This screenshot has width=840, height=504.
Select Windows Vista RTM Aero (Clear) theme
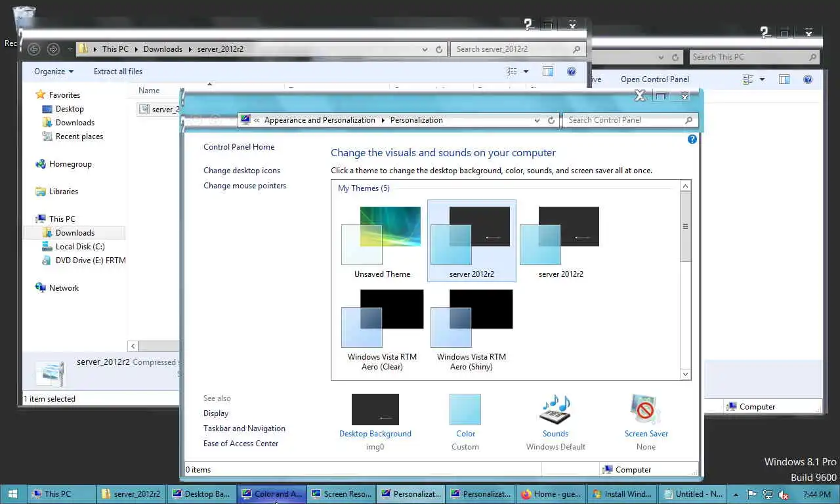pyautogui.click(x=382, y=330)
